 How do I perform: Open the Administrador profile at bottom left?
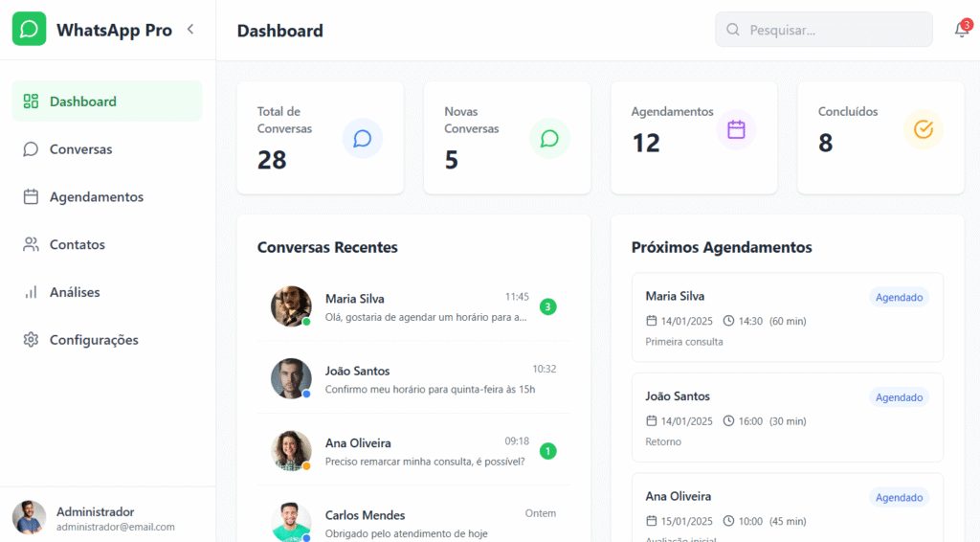point(96,518)
